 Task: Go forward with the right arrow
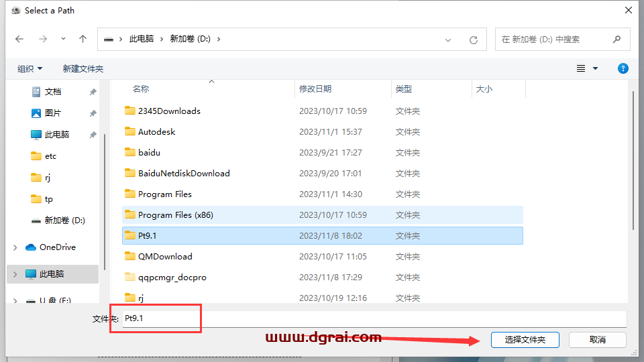click(43, 39)
